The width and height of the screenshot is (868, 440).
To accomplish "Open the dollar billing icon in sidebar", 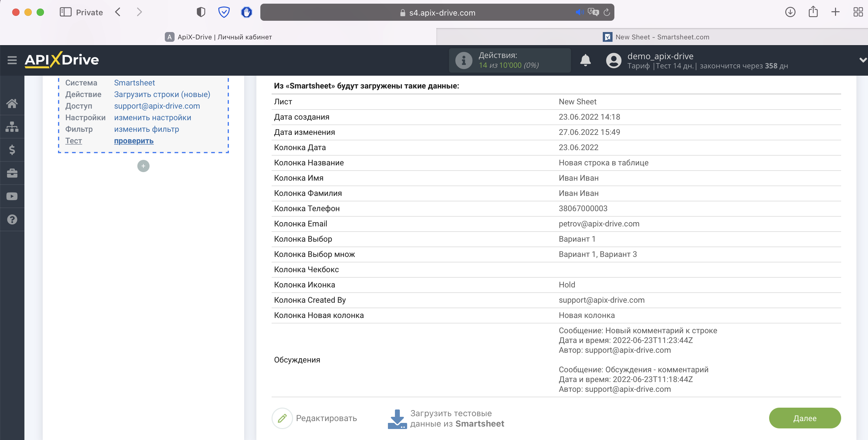I will coord(12,150).
